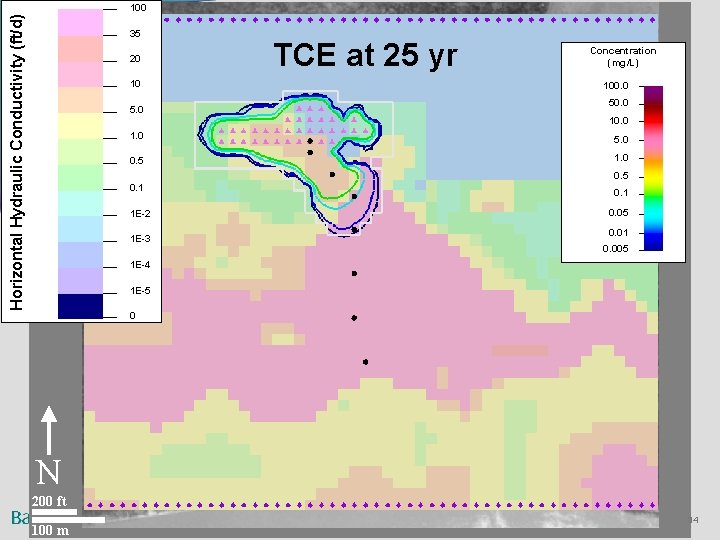Pick the aqua swatch between 0.1 and 1E-2

(x=80, y=203)
